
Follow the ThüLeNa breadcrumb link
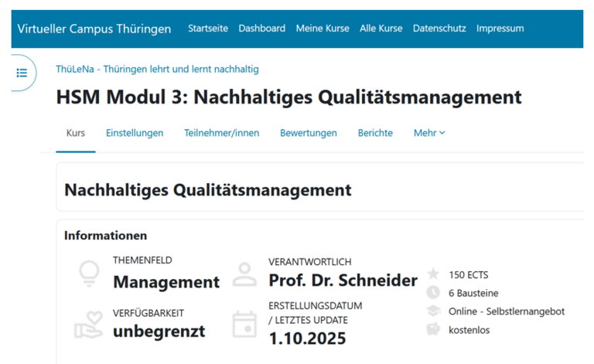pos(157,70)
